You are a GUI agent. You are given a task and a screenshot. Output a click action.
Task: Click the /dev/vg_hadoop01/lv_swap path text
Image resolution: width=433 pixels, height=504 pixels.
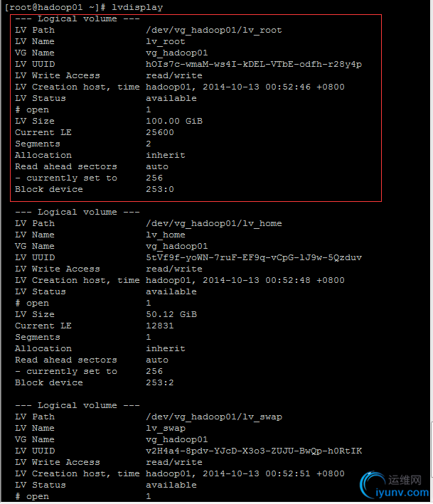point(213,417)
